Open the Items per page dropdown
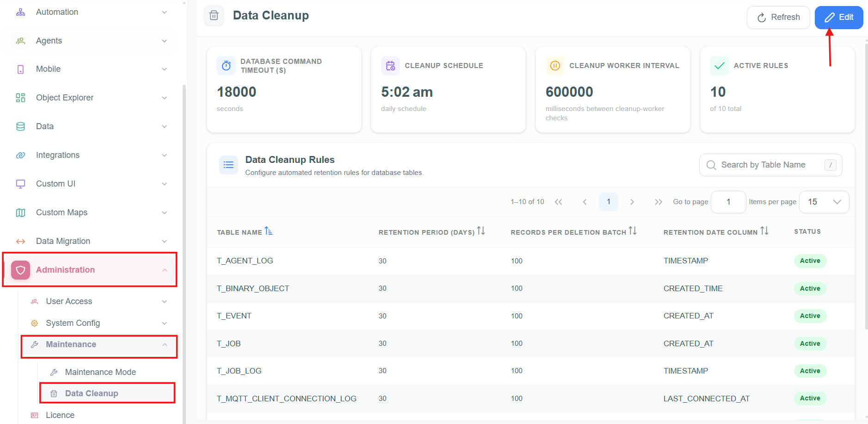This screenshot has height=424, width=868. pyautogui.click(x=824, y=202)
